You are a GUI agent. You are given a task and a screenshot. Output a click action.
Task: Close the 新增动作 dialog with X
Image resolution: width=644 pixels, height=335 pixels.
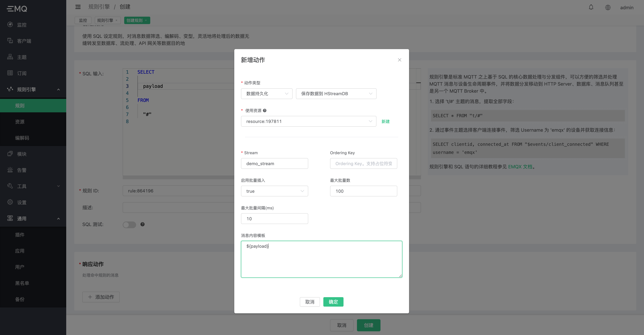pyautogui.click(x=399, y=60)
